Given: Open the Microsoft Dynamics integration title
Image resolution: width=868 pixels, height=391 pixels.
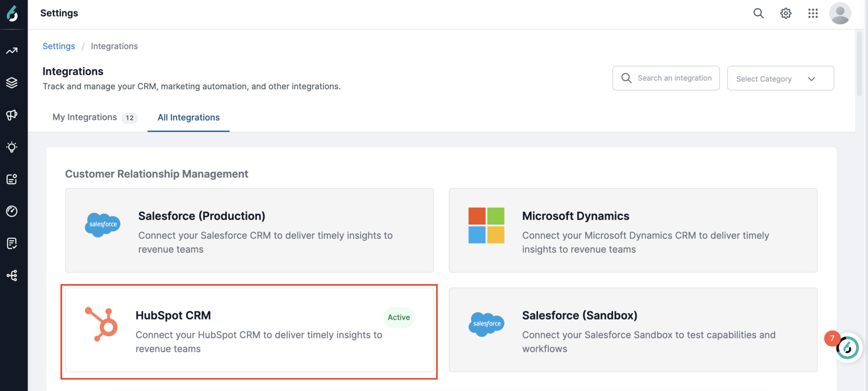Looking at the screenshot, I should click(576, 216).
